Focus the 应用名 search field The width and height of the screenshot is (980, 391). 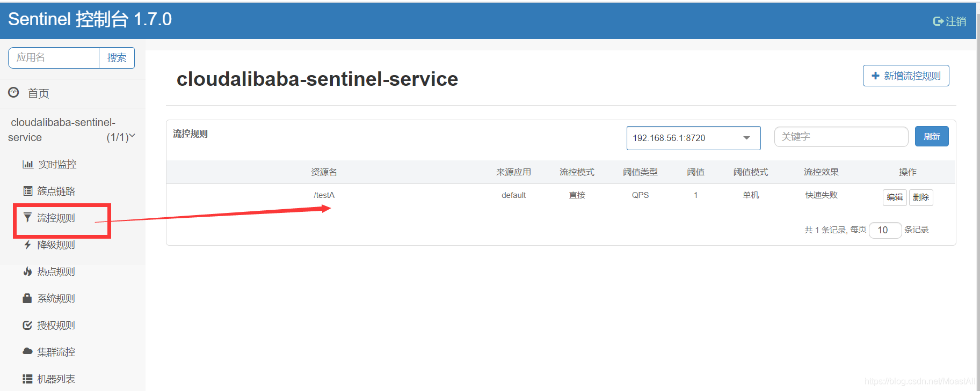click(x=54, y=57)
